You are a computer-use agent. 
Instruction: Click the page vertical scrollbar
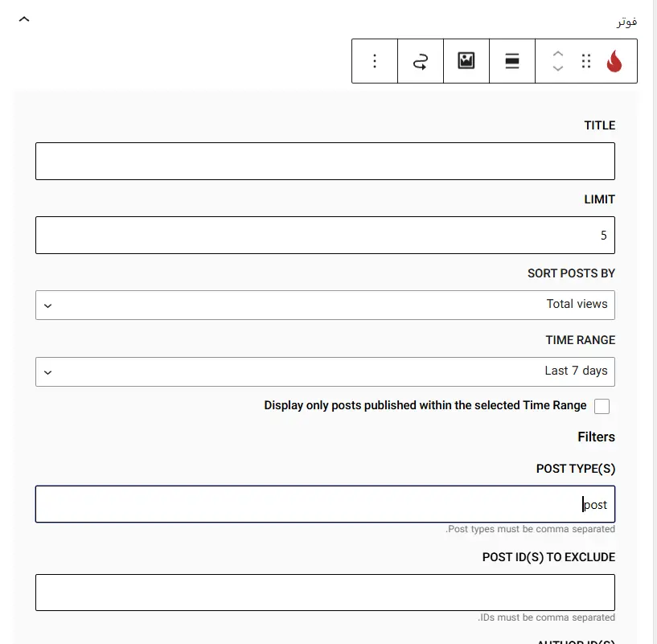pos(655,322)
